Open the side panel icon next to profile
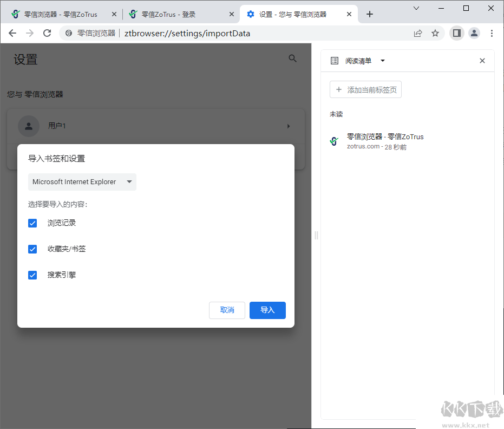Image resolution: width=504 pixels, height=429 pixels. (x=456, y=33)
